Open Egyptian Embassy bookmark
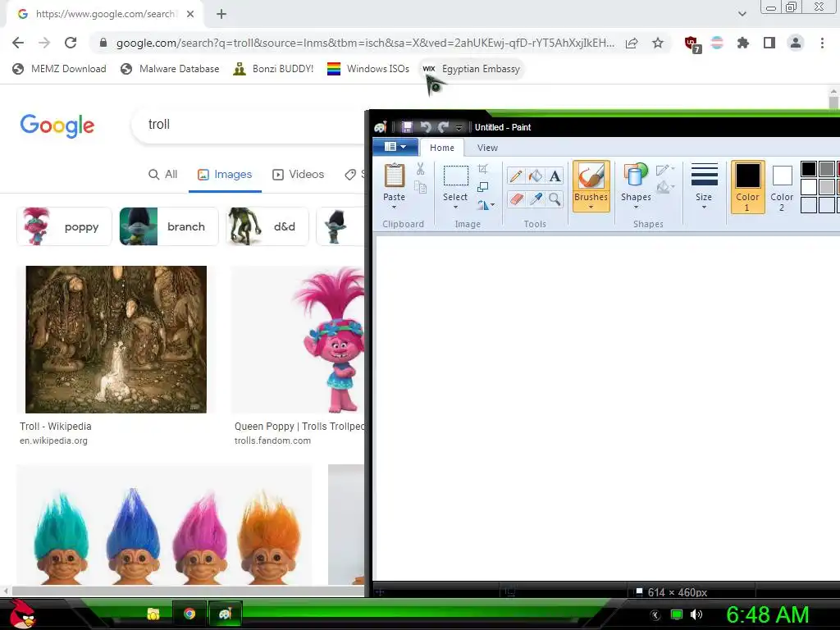The height and width of the screenshot is (630, 840). pyautogui.click(x=472, y=69)
